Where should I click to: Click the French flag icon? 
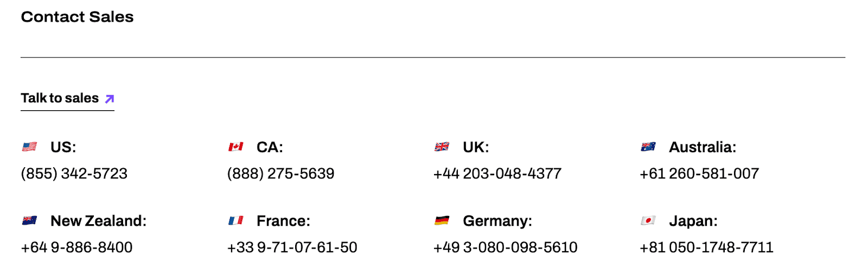(x=235, y=220)
